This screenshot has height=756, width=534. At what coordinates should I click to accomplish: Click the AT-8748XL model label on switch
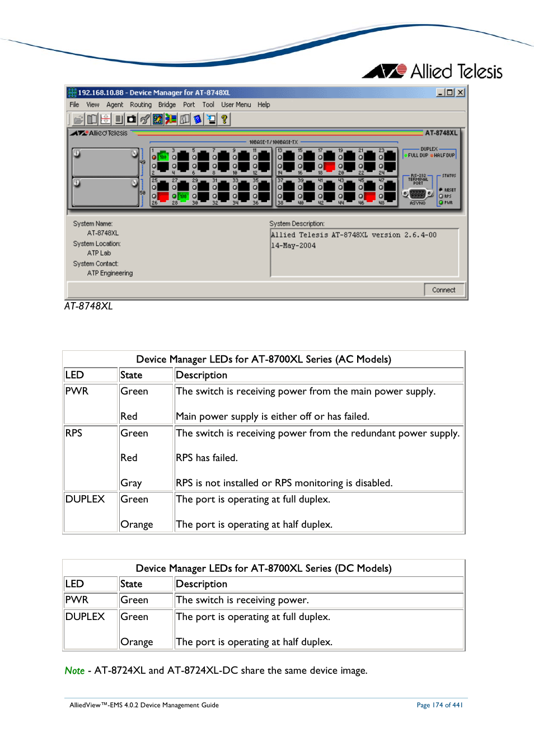441,133
